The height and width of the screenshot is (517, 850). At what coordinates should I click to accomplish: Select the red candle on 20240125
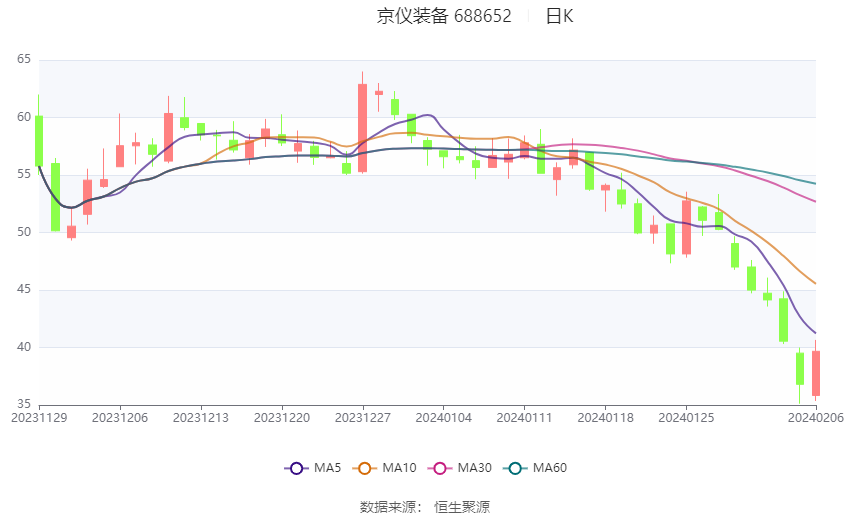point(686,228)
